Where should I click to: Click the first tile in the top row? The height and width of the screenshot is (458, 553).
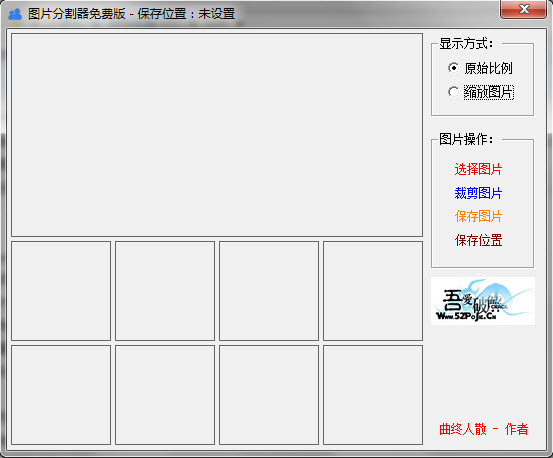tap(61, 291)
